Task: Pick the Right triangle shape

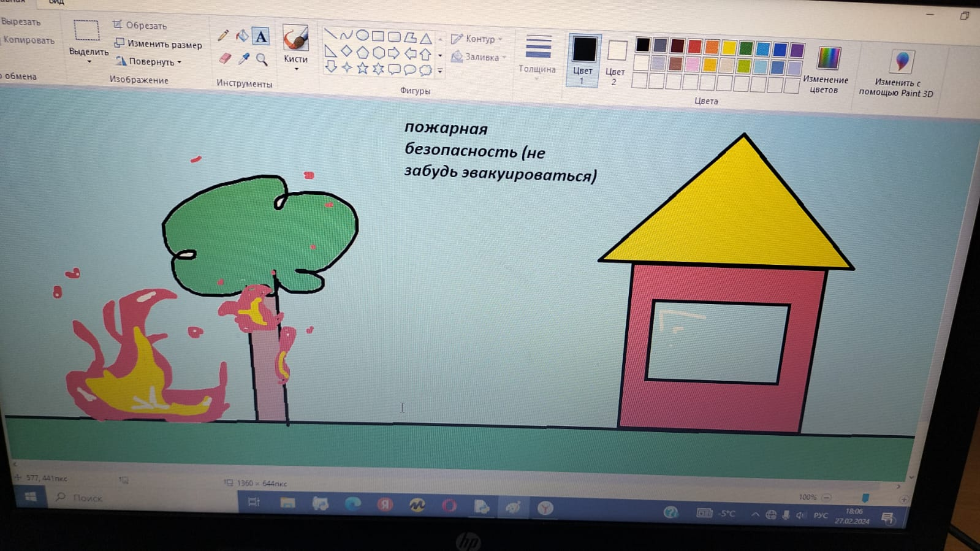Action: (330, 50)
